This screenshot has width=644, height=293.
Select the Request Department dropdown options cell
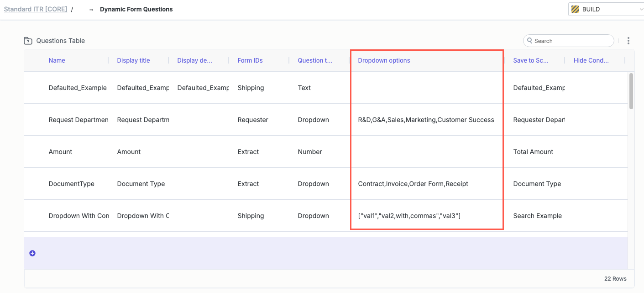[x=426, y=120]
